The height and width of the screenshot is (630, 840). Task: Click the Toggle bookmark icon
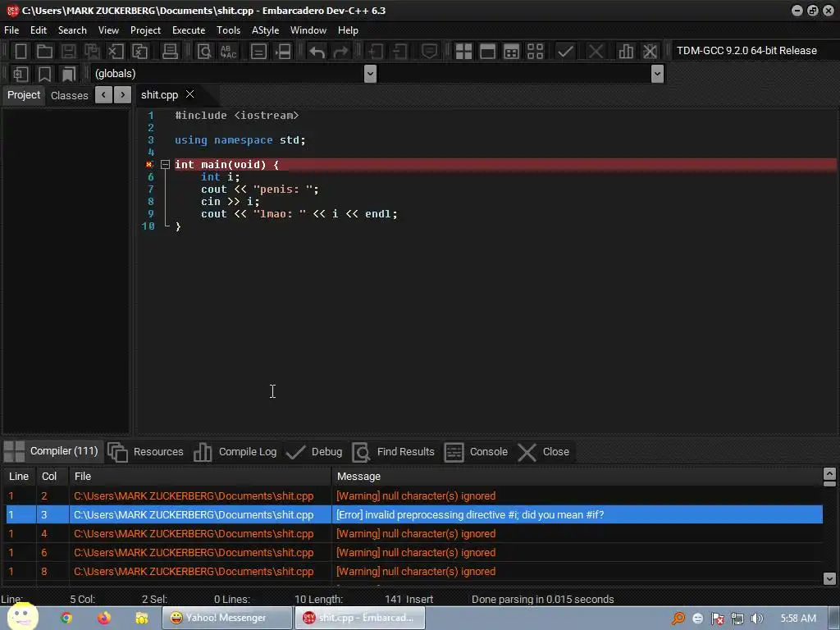tap(44, 73)
